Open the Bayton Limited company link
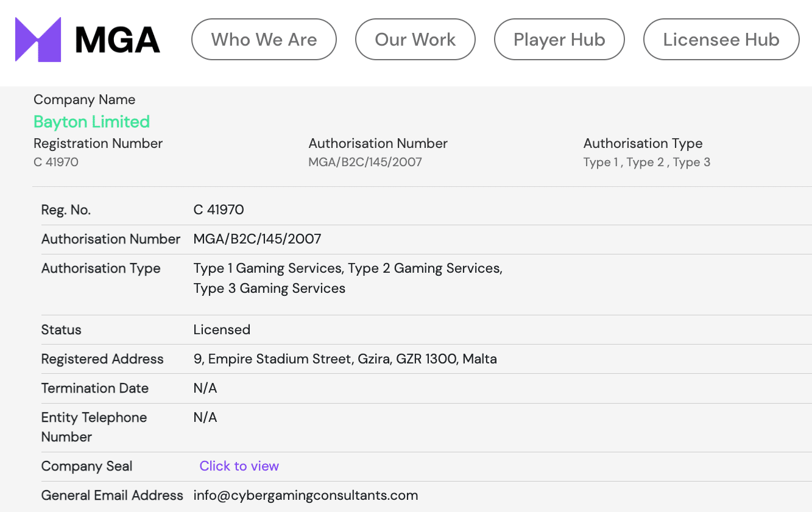This screenshot has height=512, width=812. tap(91, 122)
